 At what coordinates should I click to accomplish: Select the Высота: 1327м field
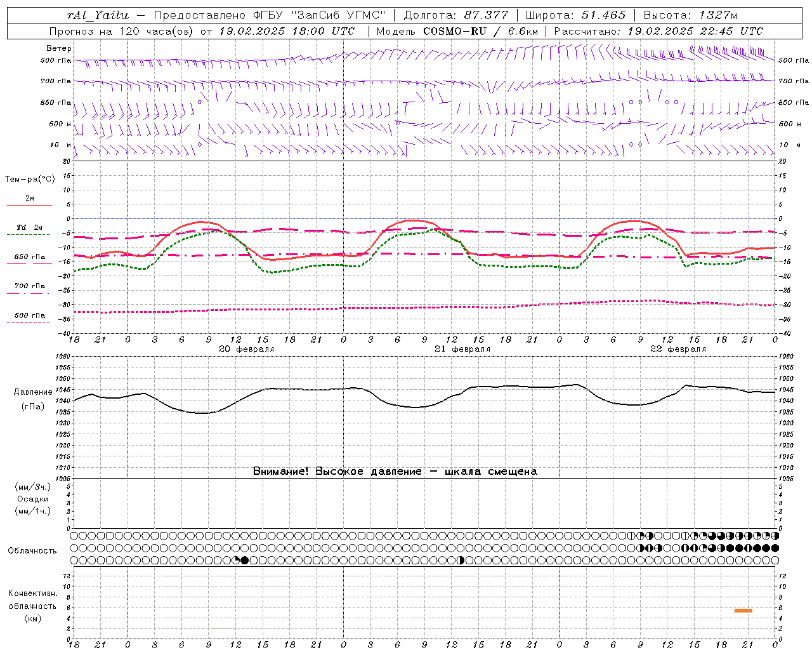click(x=690, y=15)
